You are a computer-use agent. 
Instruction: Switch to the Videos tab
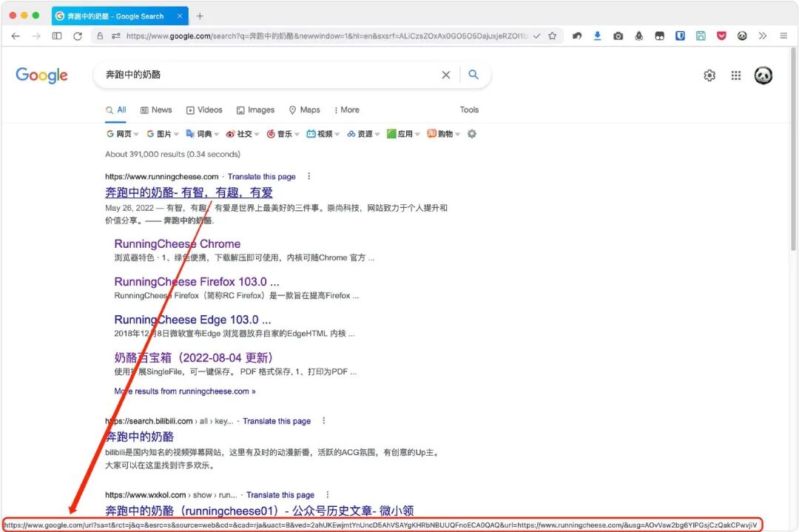click(x=204, y=110)
